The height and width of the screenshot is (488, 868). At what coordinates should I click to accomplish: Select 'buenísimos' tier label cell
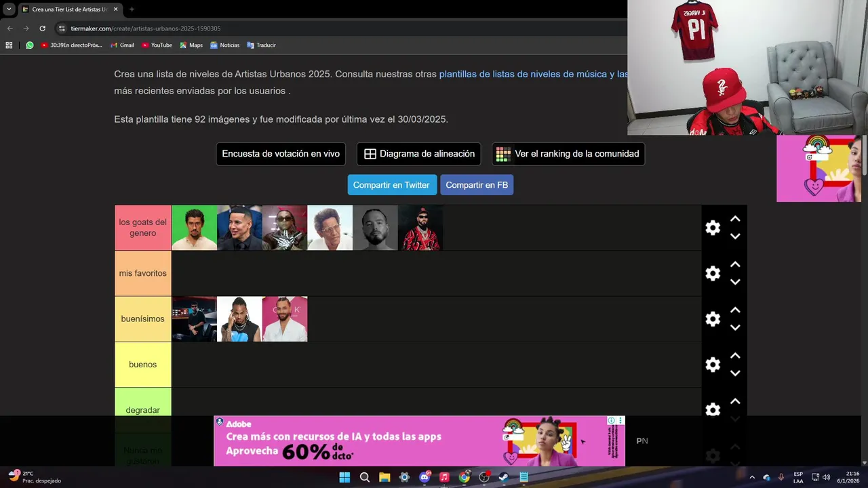click(142, 319)
